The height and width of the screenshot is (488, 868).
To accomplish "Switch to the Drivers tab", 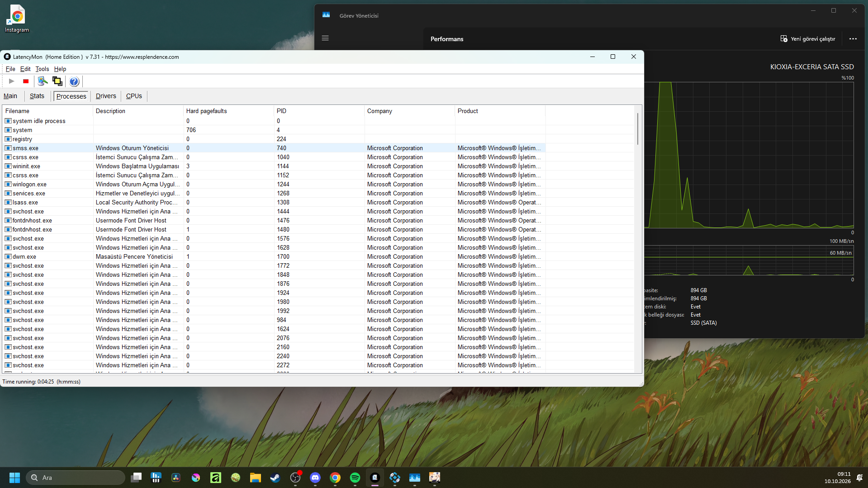I will [x=106, y=96].
